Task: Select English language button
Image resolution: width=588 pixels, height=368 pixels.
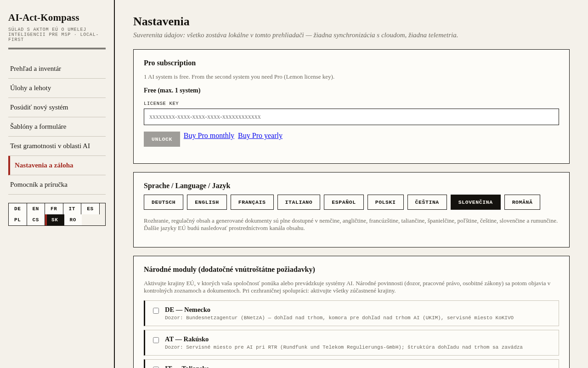Action: 207,202
